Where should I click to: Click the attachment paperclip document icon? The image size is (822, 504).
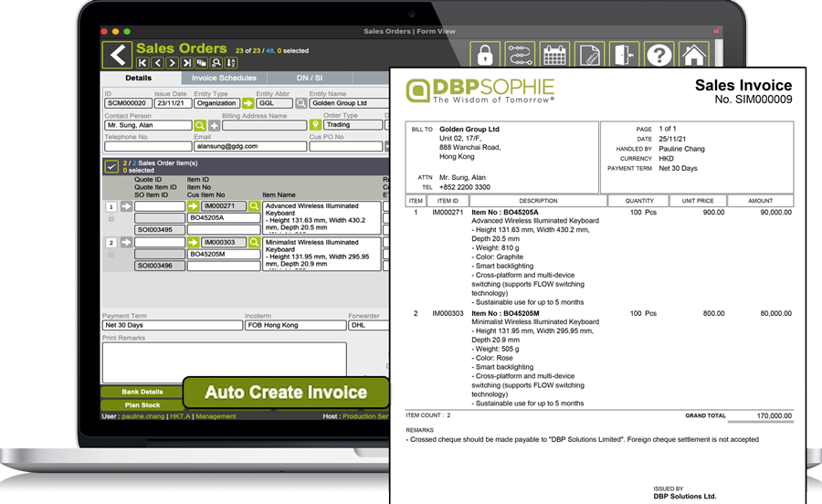pos(589,56)
